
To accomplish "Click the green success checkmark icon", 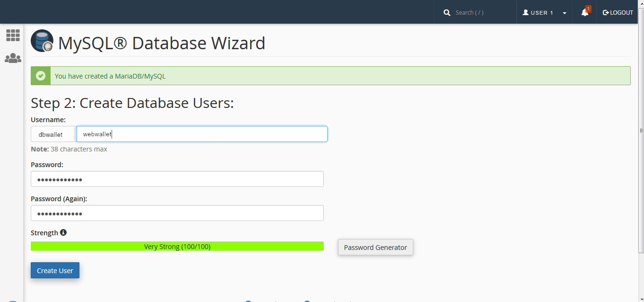I will [41, 76].
